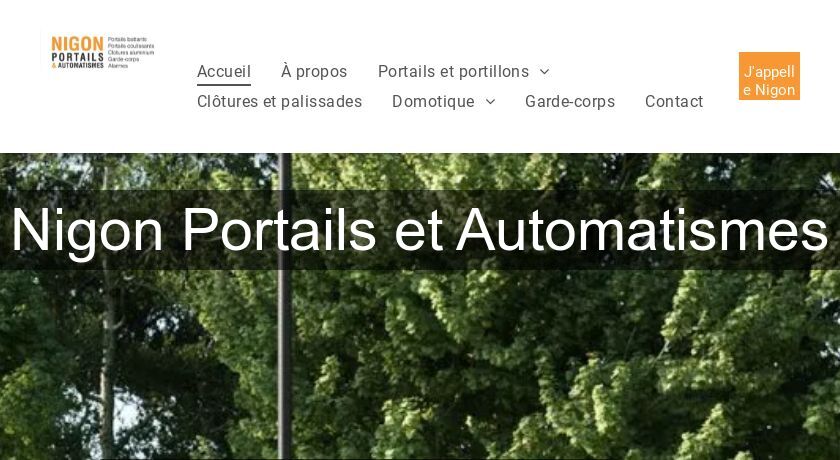
Task: Click the orange J'appelle Nigon button
Action: 769,76
